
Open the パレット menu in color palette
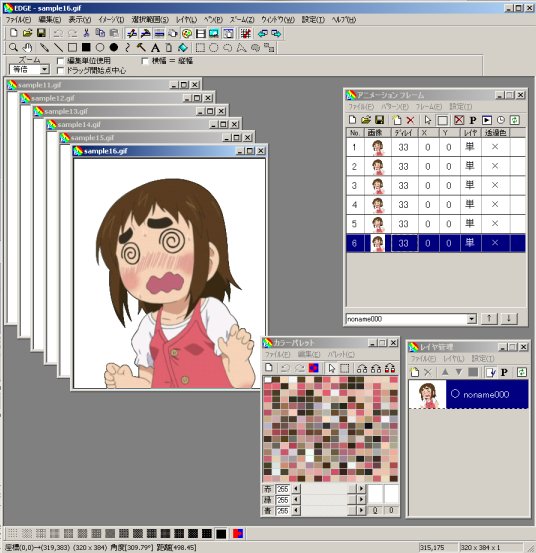pyautogui.click(x=341, y=354)
